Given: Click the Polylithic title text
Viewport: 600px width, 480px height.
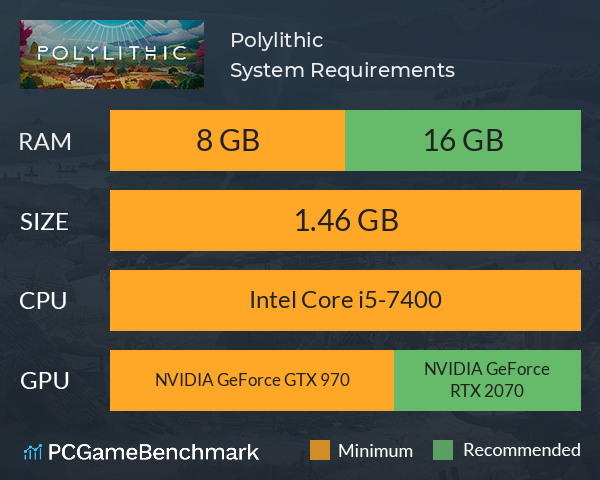Looking at the screenshot, I should coord(277,40).
